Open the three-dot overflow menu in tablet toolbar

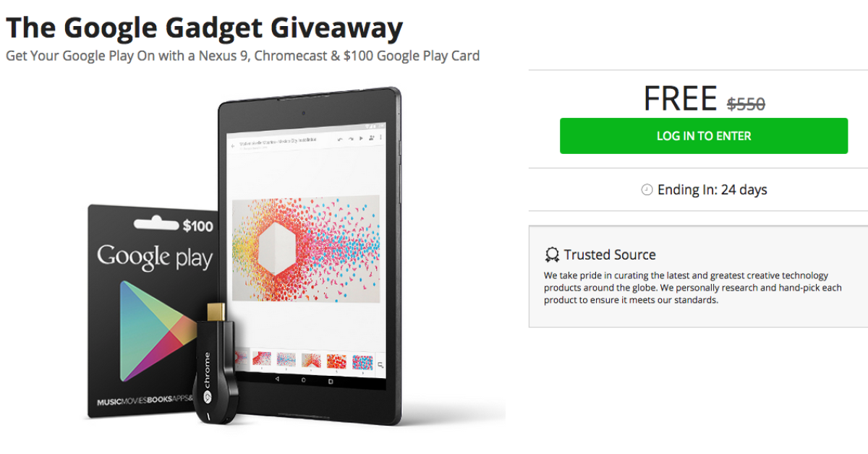pyautogui.click(x=381, y=137)
